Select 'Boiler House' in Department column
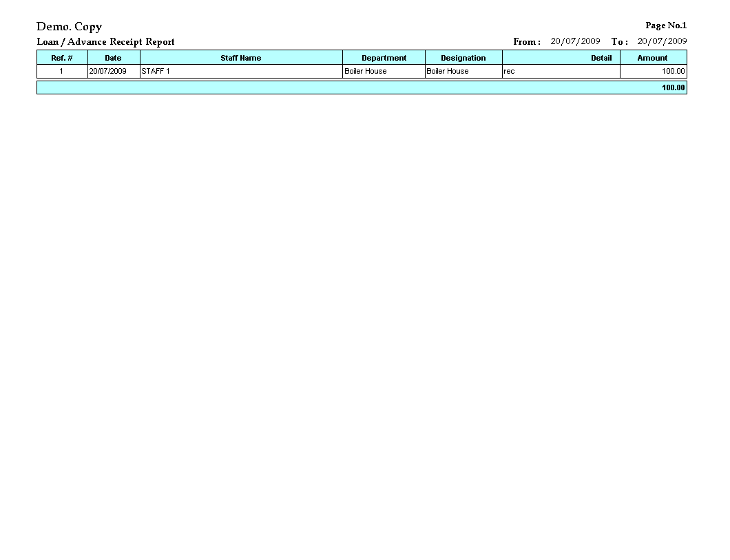Image resolution: width=730 pixels, height=560 pixels. (384, 71)
